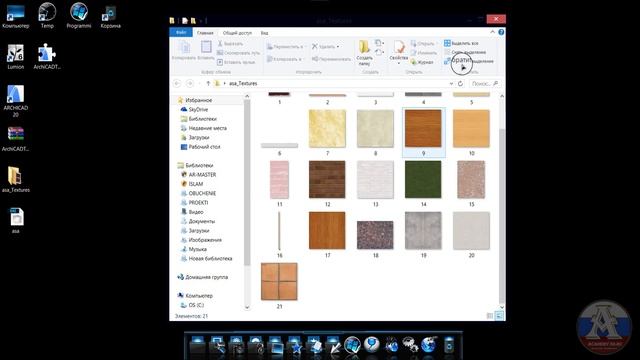Open the Открыть (Open) ribbon dropdown
640x360 pixels.
(424, 43)
